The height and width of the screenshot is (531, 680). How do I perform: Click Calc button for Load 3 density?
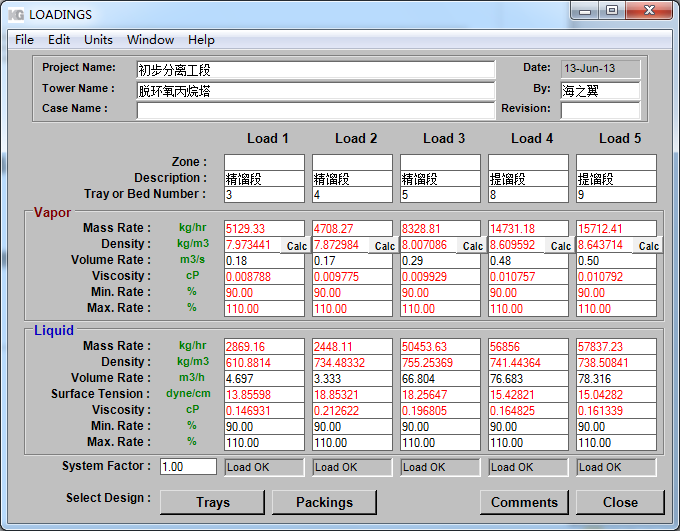click(x=473, y=246)
